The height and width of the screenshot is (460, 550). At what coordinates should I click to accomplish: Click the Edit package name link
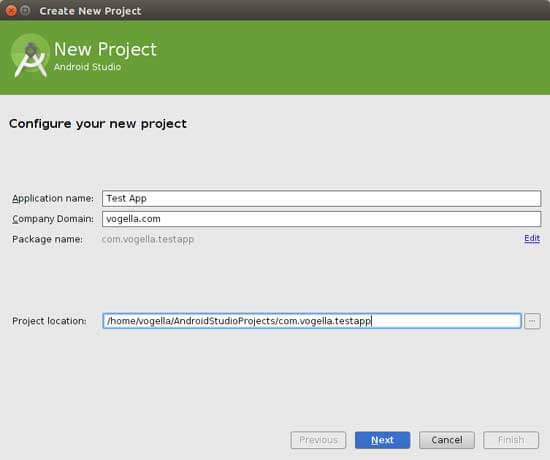532,239
